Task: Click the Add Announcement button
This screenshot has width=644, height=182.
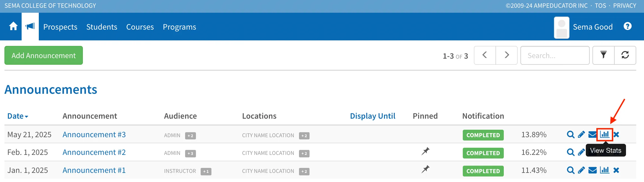Action: (x=44, y=55)
